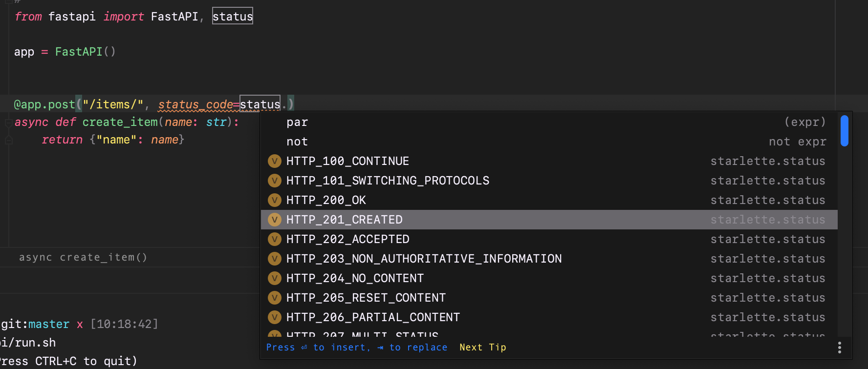Open completion popup options three-dot menu

coord(839,348)
